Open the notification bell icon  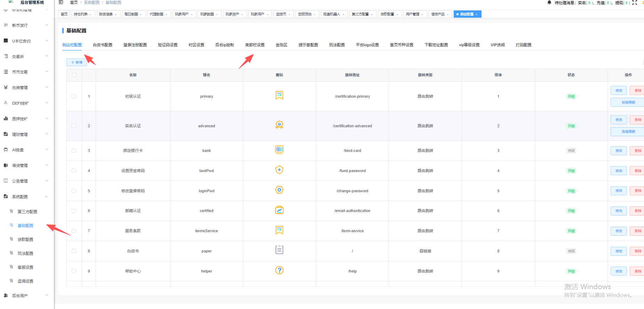point(549,2)
